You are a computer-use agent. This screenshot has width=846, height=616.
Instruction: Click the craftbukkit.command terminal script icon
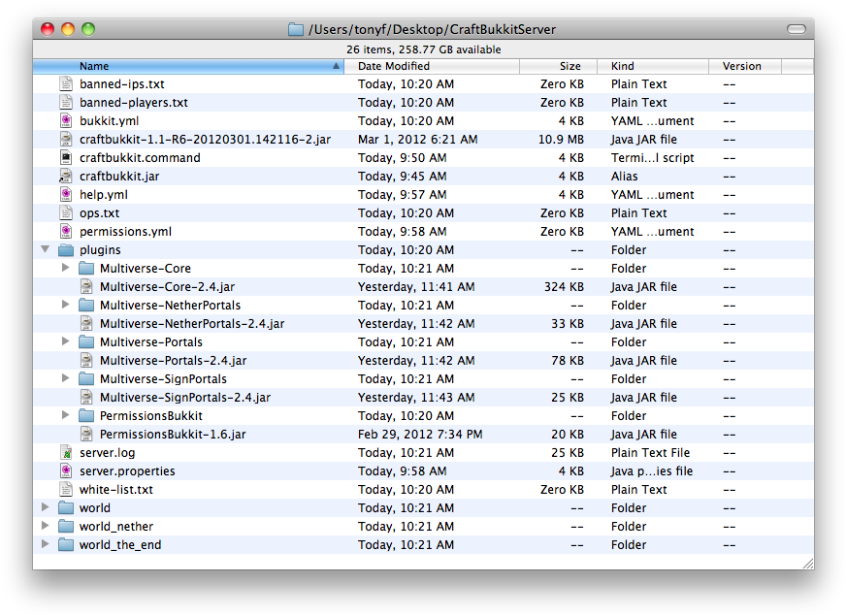coord(65,157)
